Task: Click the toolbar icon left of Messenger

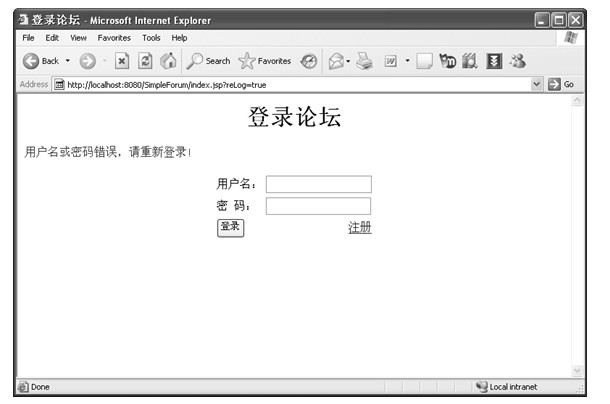Action: pos(494,61)
